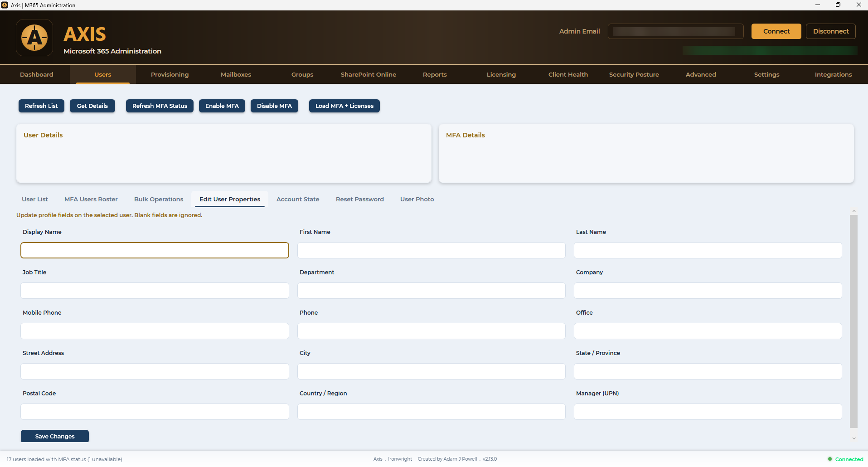
Task: Click the green Connected status indicator
Action: (x=846, y=459)
